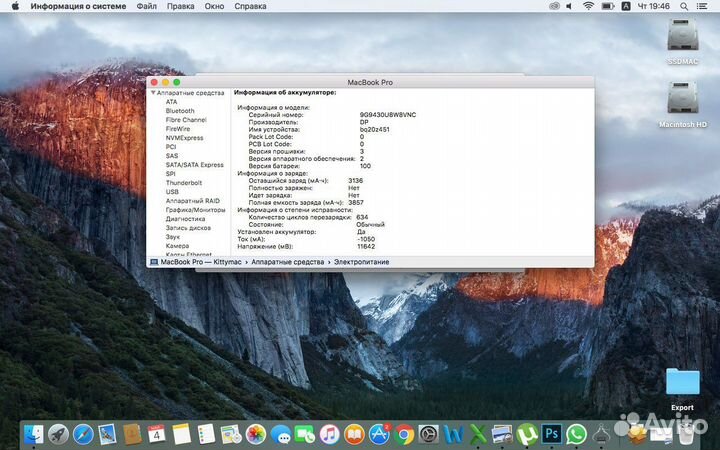
Task: Open Mail stamp icon in dock
Action: point(107,434)
